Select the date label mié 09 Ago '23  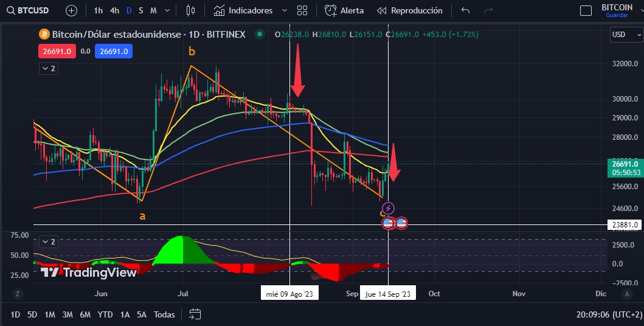pos(289,294)
